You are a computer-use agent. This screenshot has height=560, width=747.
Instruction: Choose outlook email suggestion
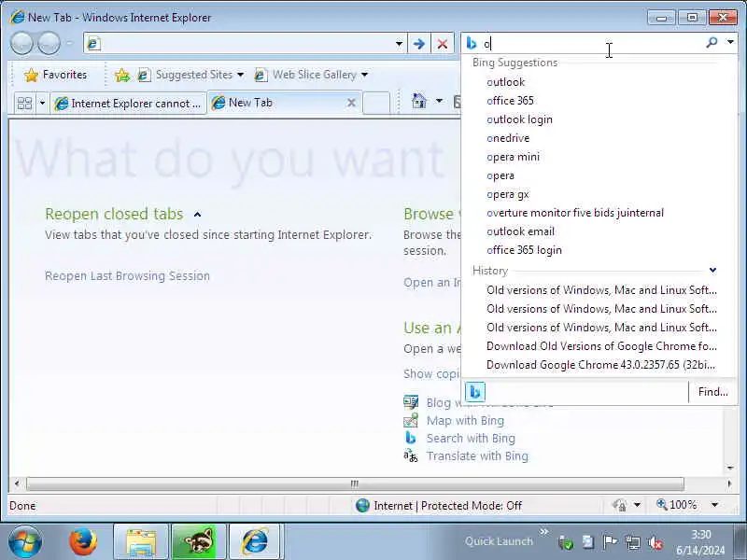tap(520, 231)
